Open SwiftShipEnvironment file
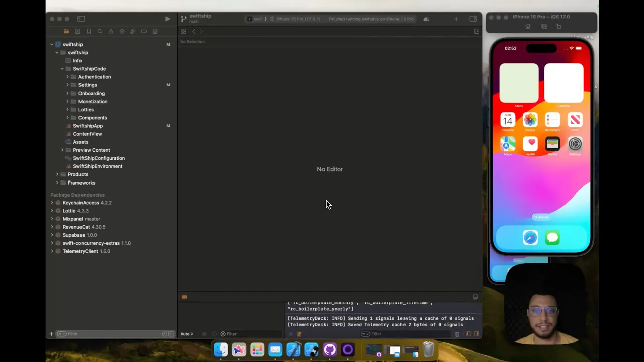 (98, 166)
